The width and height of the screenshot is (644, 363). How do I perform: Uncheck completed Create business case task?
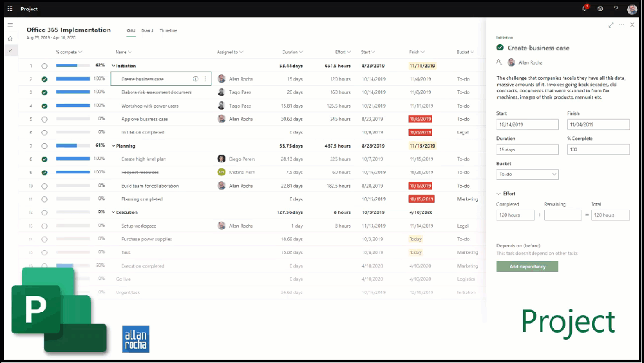(44, 79)
